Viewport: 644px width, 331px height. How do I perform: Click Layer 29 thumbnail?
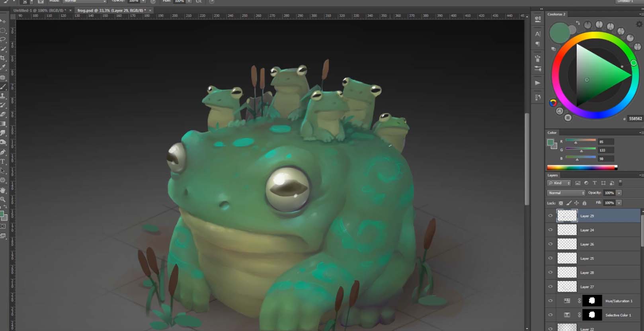pyautogui.click(x=567, y=215)
